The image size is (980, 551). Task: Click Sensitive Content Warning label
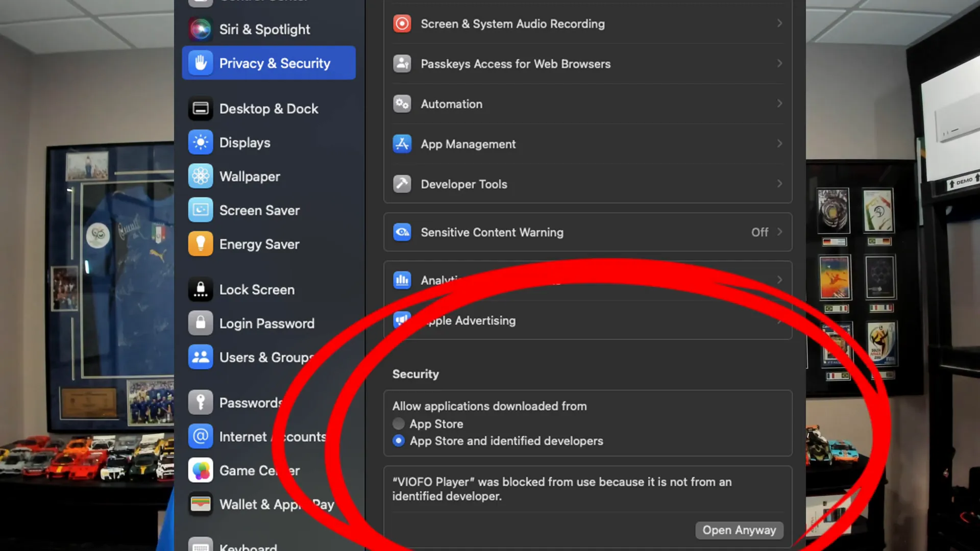(492, 232)
